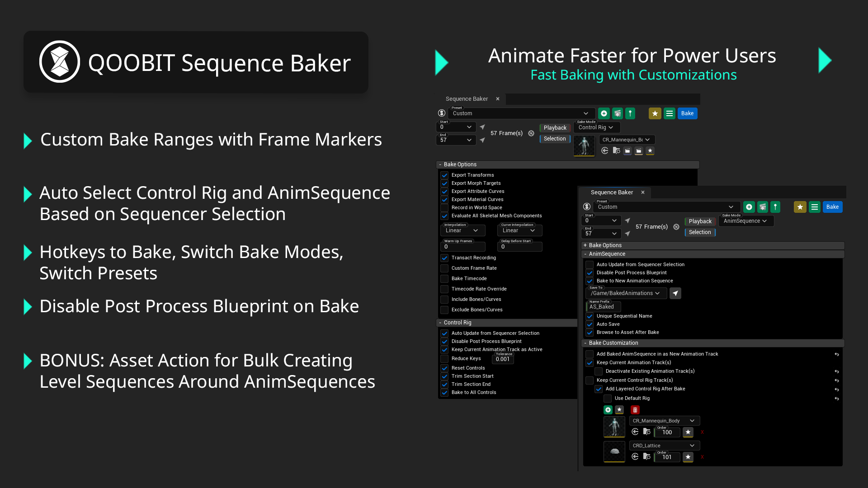Open Curve Interpolation Linear dropdown
Image resolution: width=868 pixels, height=488 pixels.
[x=519, y=230]
